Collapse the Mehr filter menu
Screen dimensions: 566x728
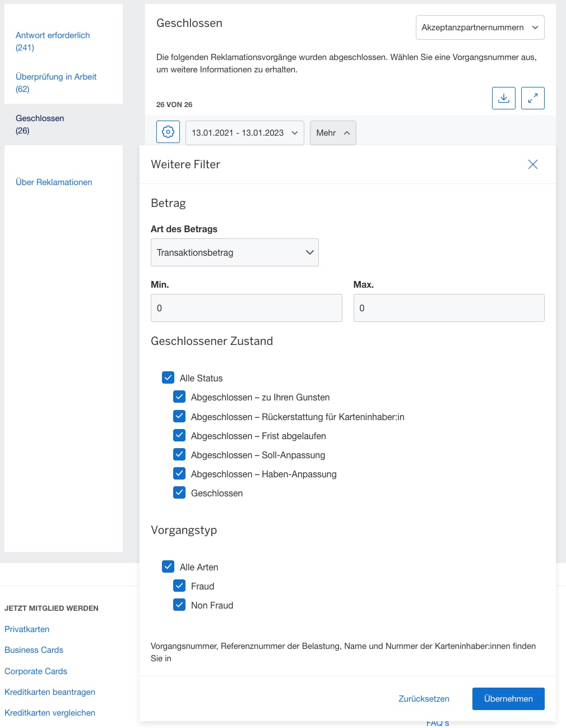[x=332, y=132]
